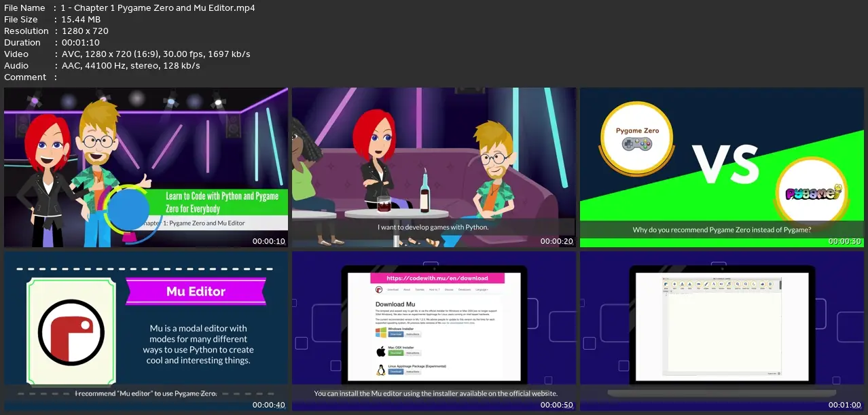
Task: Click the 00:00:10 timestamp
Action: pos(269,241)
